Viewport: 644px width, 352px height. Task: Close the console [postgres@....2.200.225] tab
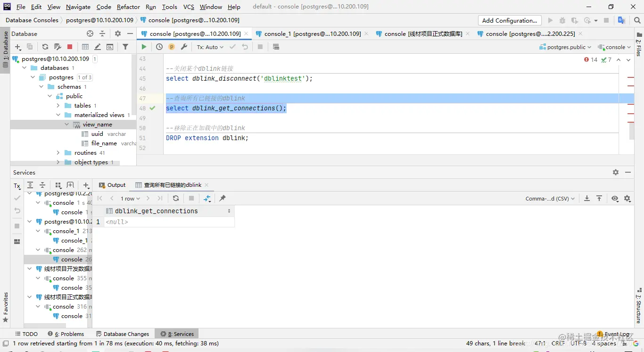pyautogui.click(x=580, y=34)
